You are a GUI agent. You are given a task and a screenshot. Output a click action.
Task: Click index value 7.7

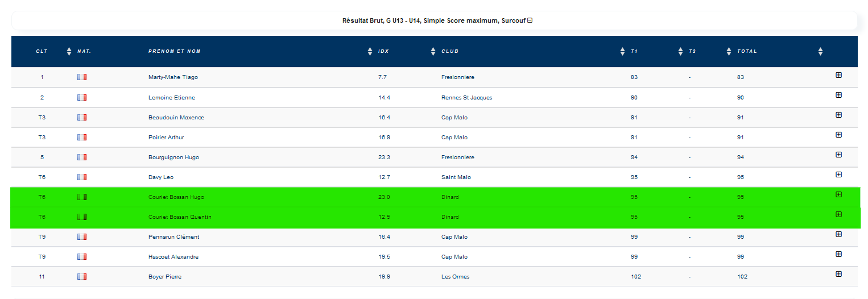(382, 77)
